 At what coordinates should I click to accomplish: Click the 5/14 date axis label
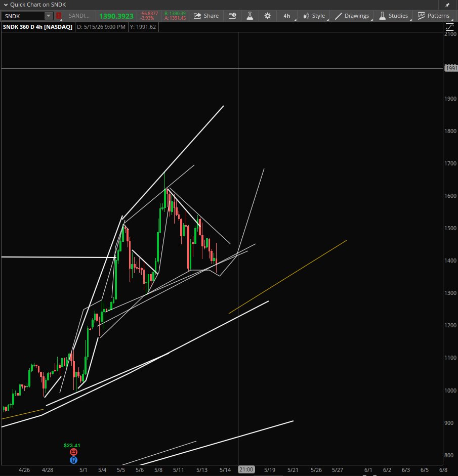point(225,470)
